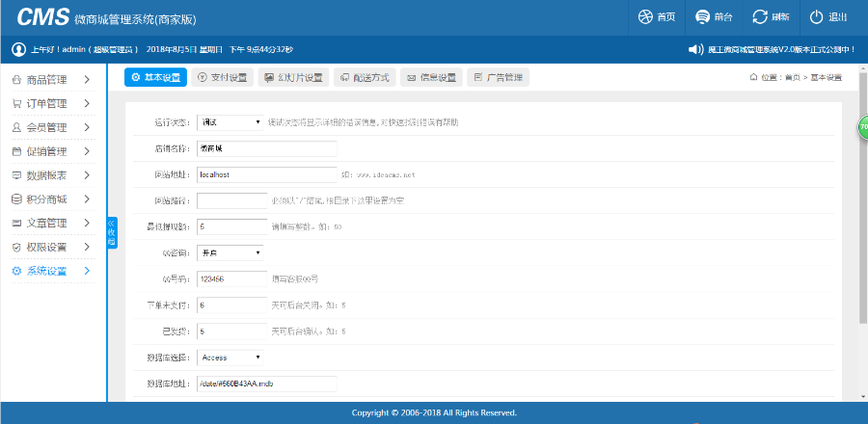Open 系统设置 sidebar menu item
Image resolution: width=868 pixels, height=424 pixels.
click(x=53, y=271)
